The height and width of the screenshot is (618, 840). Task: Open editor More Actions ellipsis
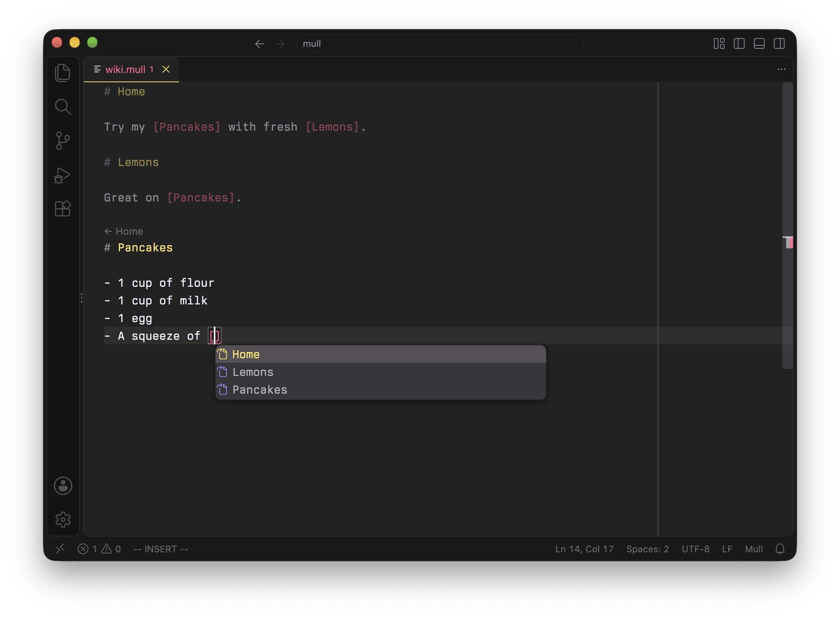point(782,70)
